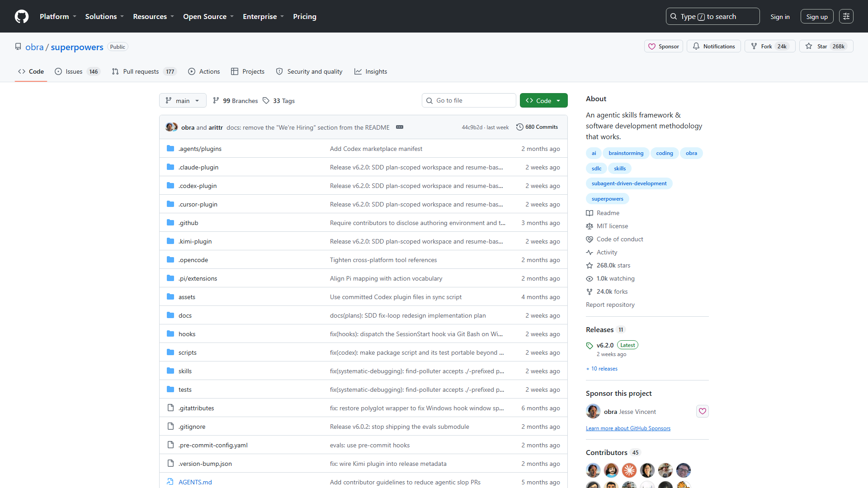Focus the Type / to search box

tap(712, 16)
